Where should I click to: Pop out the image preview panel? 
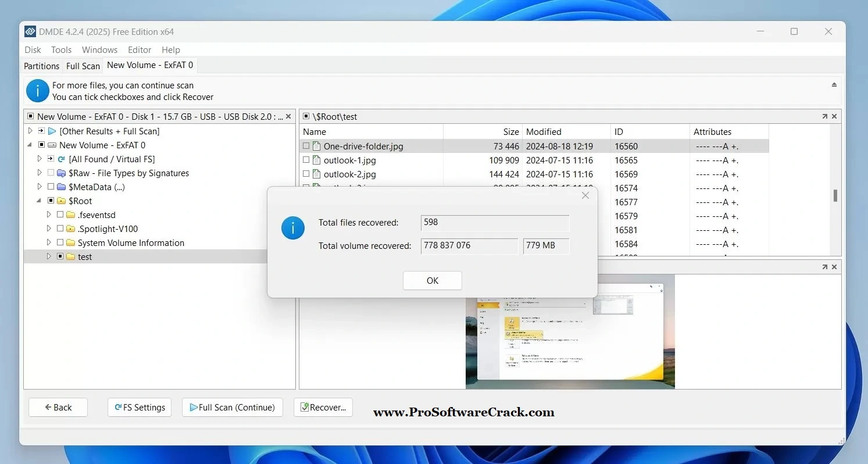click(824, 267)
